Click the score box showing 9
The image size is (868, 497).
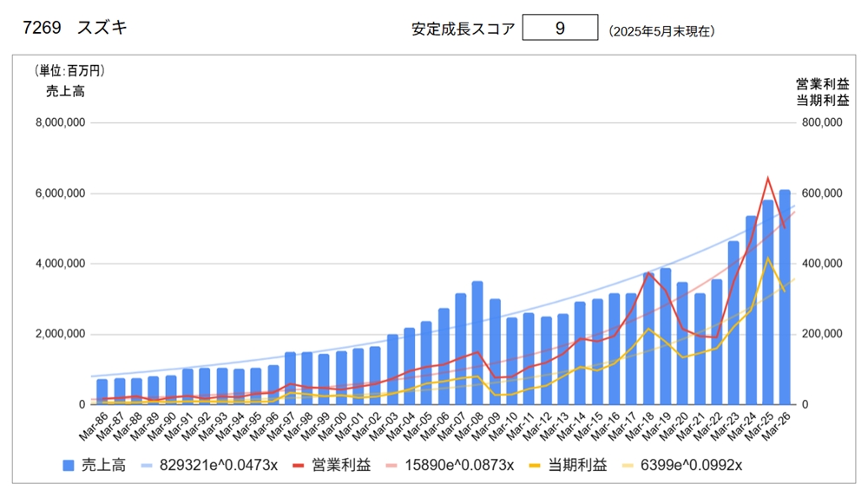pos(560,28)
